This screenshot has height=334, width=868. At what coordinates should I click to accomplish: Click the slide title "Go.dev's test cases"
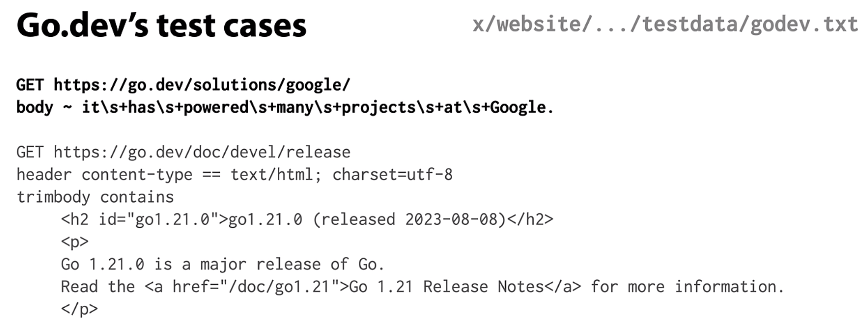161,25
